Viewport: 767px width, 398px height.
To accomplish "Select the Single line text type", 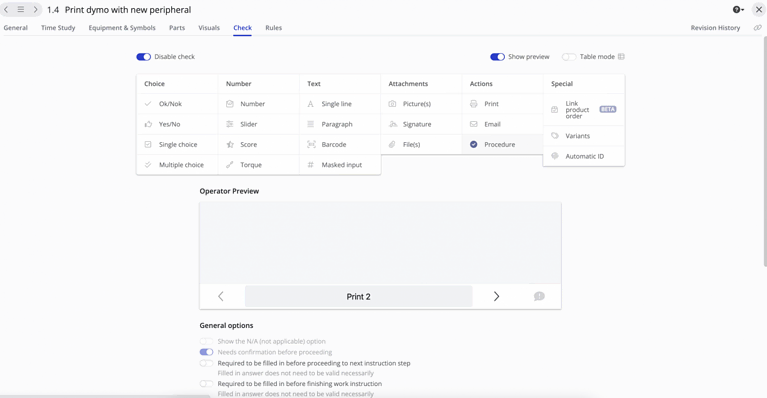I will click(x=340, y=104).
